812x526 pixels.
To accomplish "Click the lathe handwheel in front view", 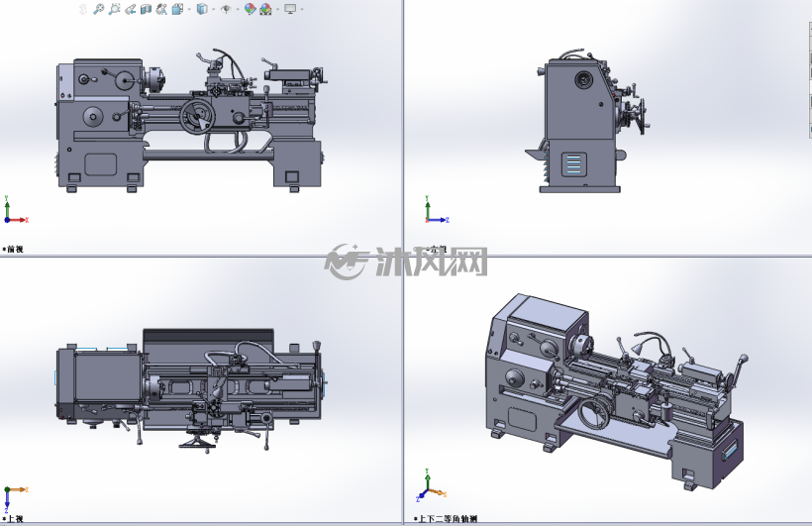I will (x=197, y=117).
